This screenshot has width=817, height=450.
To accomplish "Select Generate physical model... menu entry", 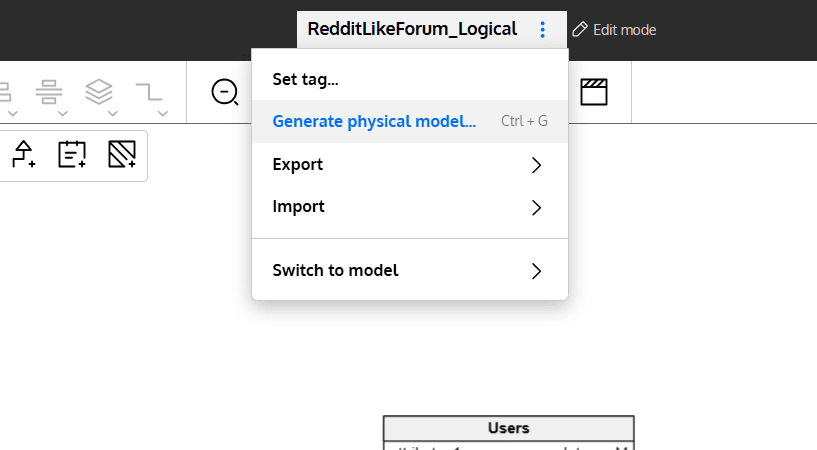I will pos(374,122).
